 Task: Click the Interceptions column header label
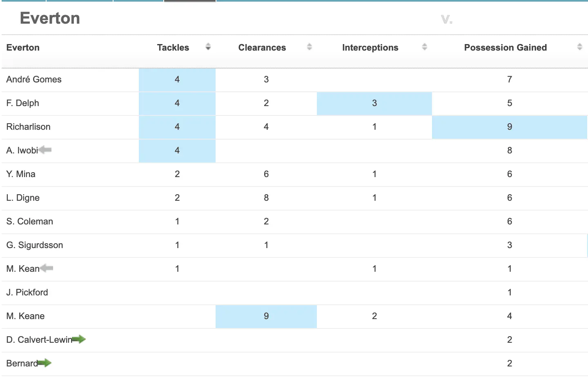(x=370, y=48)
